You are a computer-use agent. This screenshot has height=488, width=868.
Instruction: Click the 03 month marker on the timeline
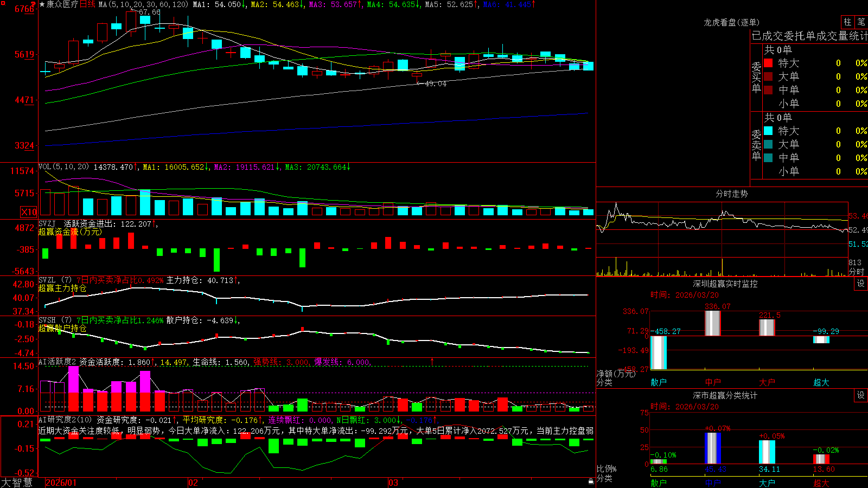tap(393, 483)
